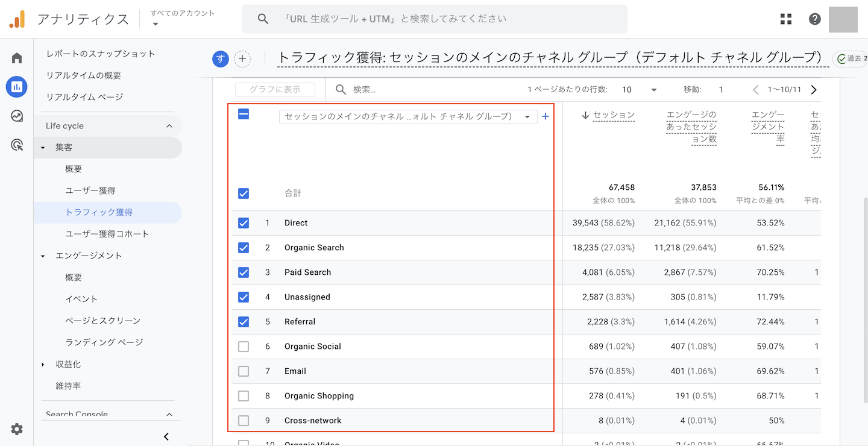Open the rows per page dropdown

[x=639, y=90]
